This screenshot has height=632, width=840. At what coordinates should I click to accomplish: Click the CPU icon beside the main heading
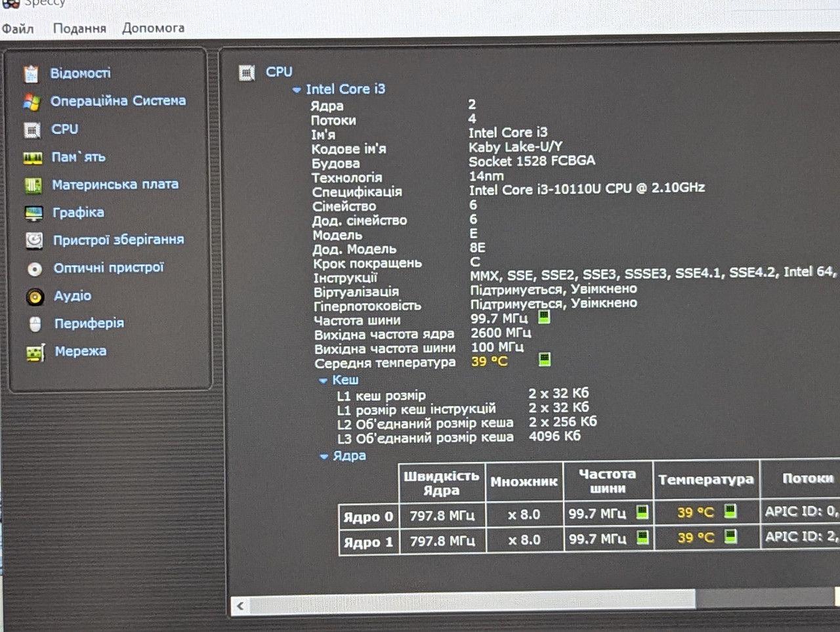coord(247,72)
